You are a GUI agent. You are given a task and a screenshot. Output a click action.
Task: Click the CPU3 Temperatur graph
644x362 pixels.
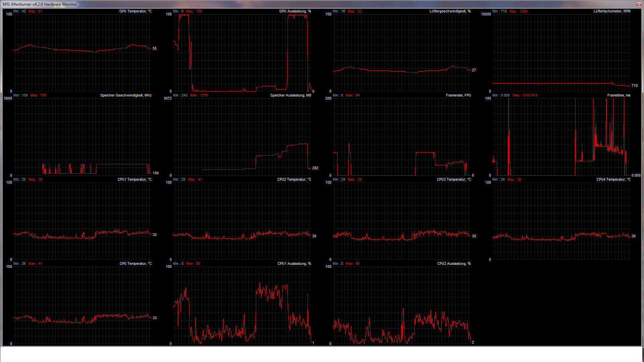(x=401, y=221)
